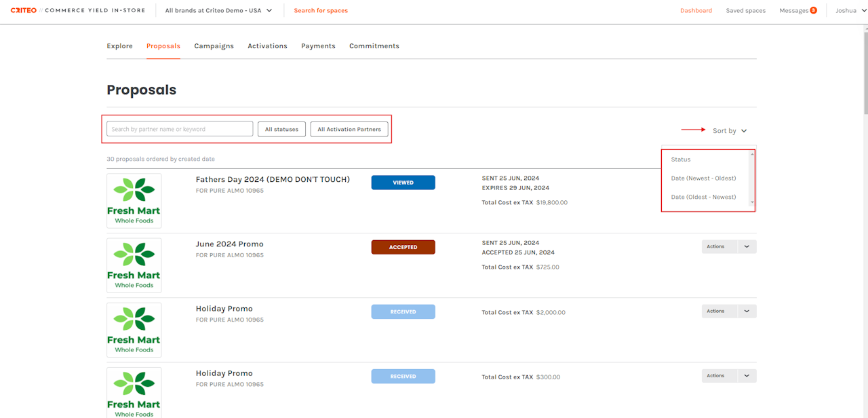
Task: Open the Explore tab
Action: click(119, 46)
